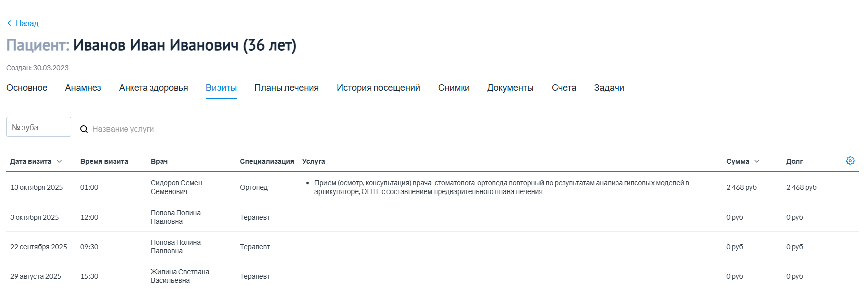The image size is (868, 289).
Task: Go back via Назад link
Action: (x=27, y=23)
